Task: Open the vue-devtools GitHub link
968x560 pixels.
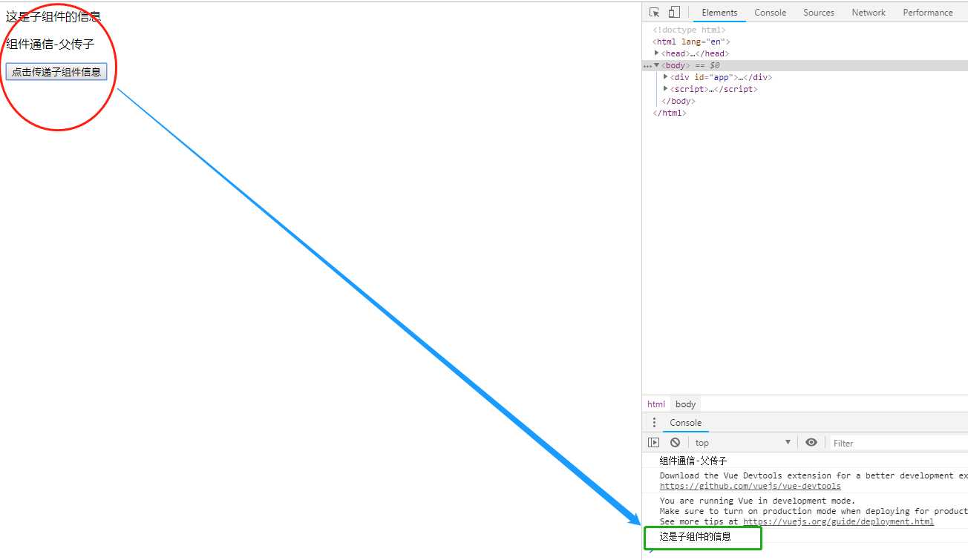Action: pos(750,487)
